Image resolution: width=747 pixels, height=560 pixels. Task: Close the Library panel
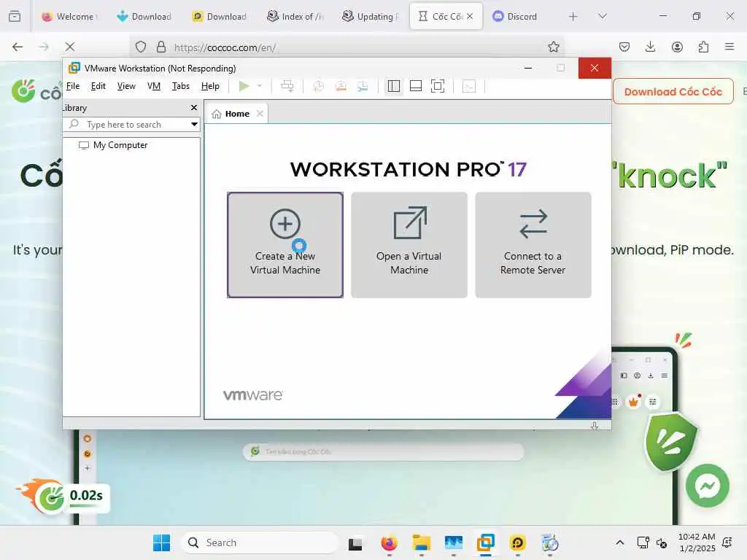(194, 108)
